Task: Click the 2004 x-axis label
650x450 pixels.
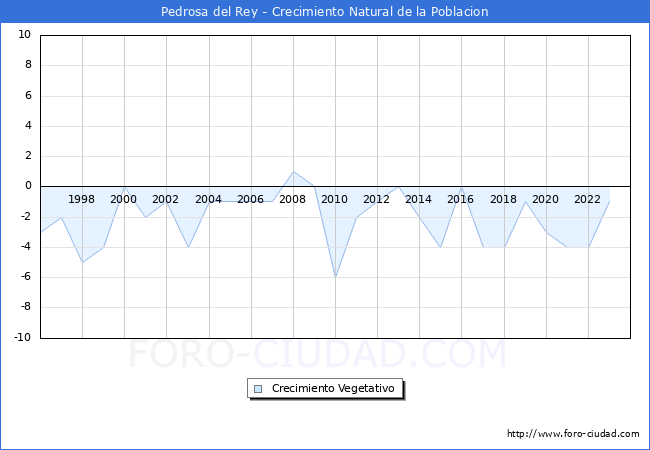Action: click(x=208, y=199)
